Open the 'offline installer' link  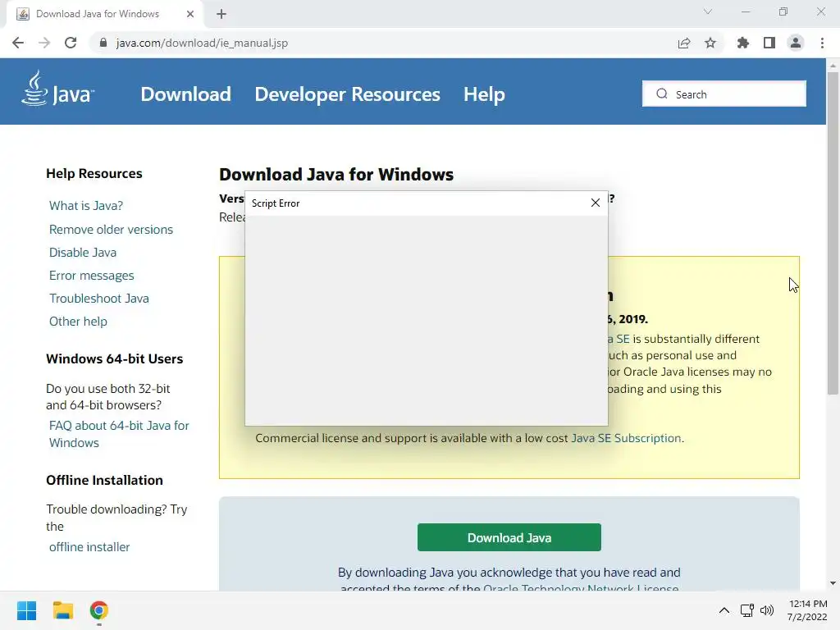89,547
